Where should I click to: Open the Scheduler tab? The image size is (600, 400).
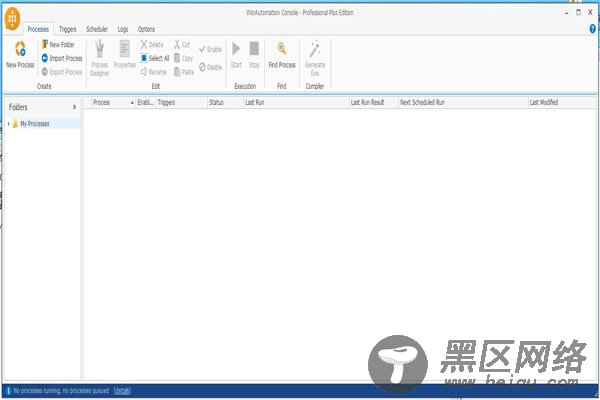click(97, 29)
